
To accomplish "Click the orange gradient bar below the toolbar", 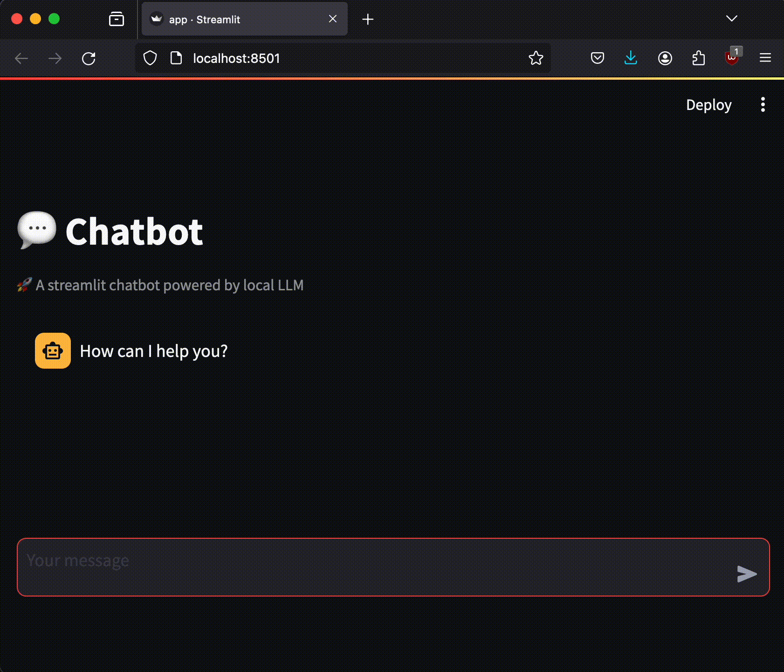I will coord(392,79).
